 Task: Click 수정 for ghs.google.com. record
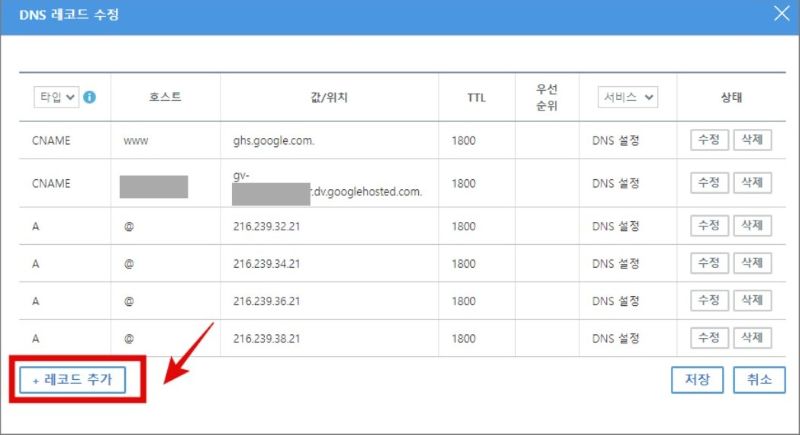[709, 140]
